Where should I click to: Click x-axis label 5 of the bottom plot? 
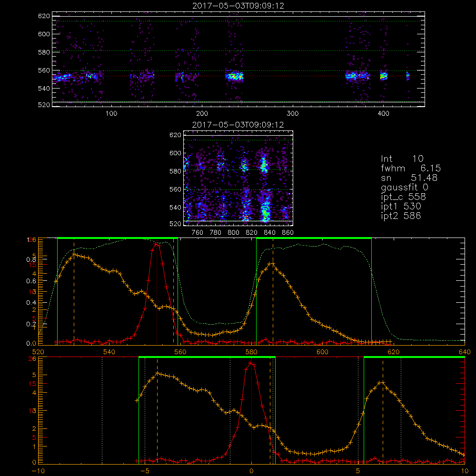358,471
